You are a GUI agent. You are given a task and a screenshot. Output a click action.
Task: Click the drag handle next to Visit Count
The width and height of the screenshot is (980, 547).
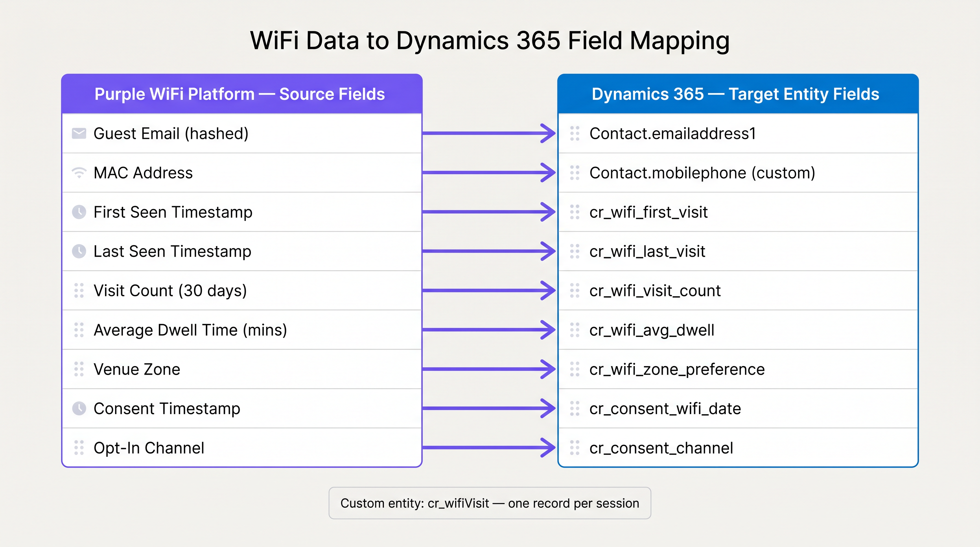point(79,291)
